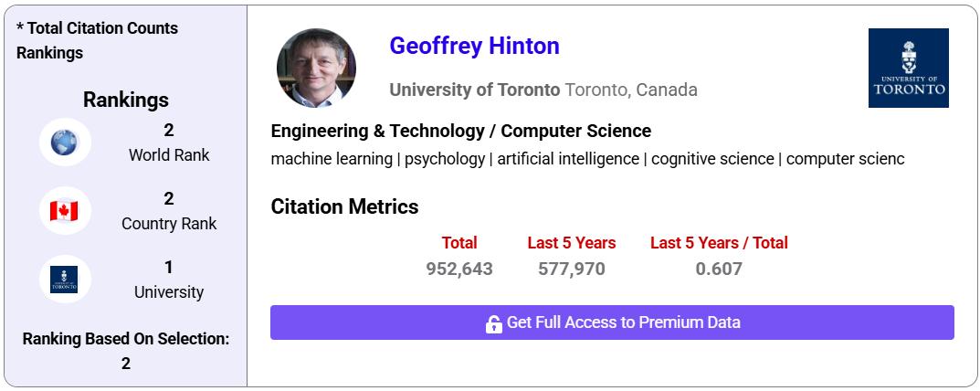This screenshot has width=980, height=391.
Task: Click the Total citations value 952,643
Action: click(459, 269)
